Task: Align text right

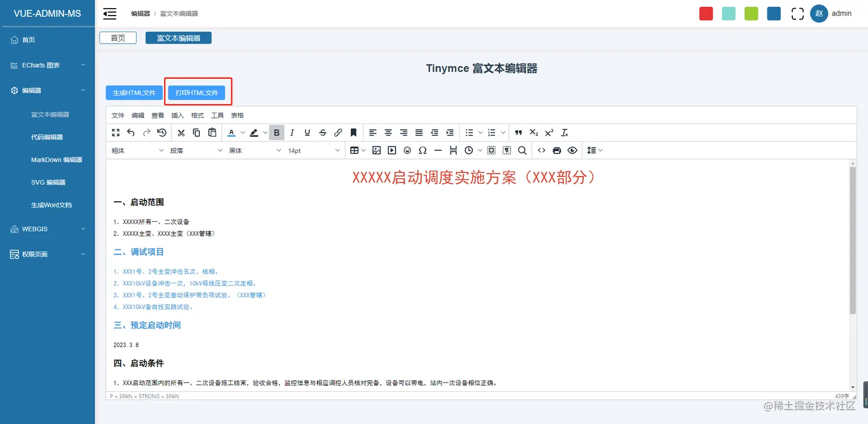Action: pos(404,133)
